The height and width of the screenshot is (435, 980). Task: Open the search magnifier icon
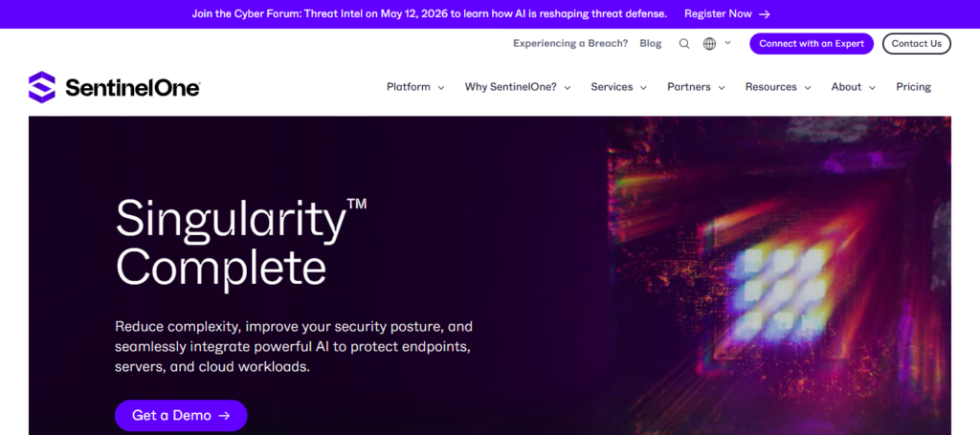point(684,43)
